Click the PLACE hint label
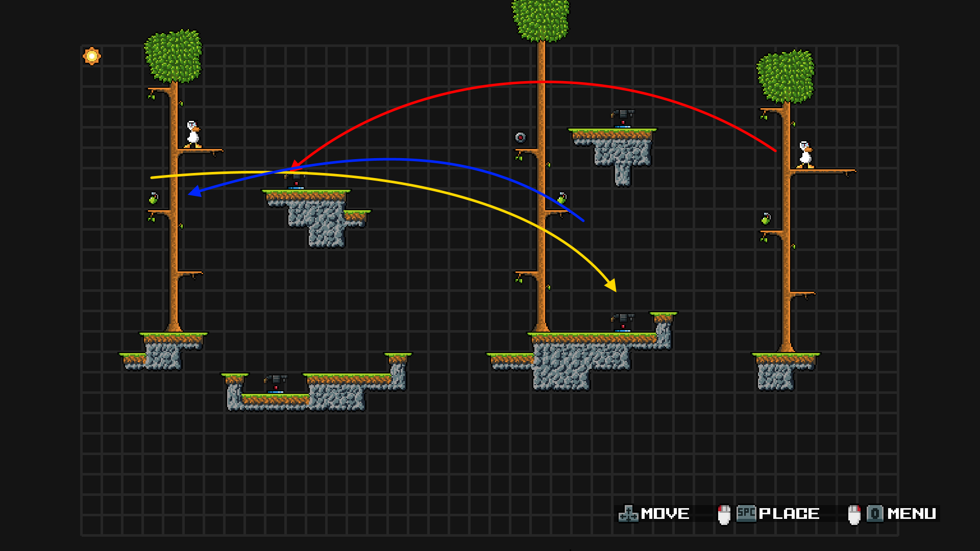Screen dimensions: 980x551 [789, 514]
